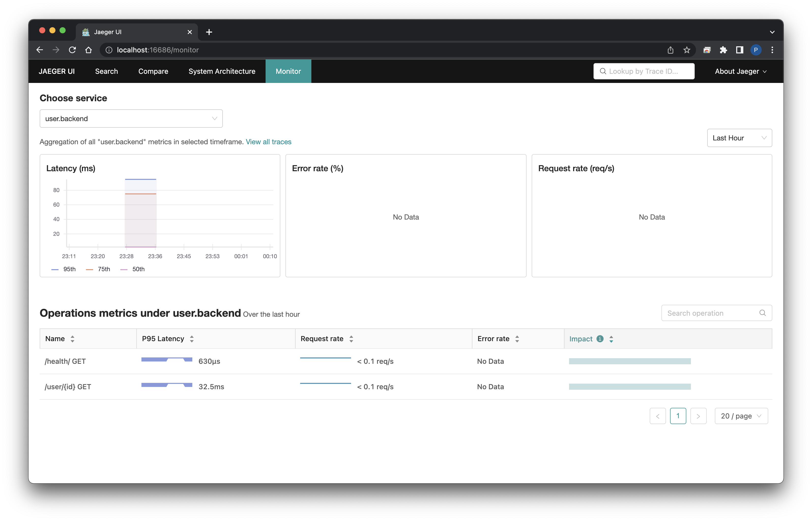Go to next page of operations
The height and width of the screenshot is (521, 812).
pyautogui.click(x=698, y=416)
